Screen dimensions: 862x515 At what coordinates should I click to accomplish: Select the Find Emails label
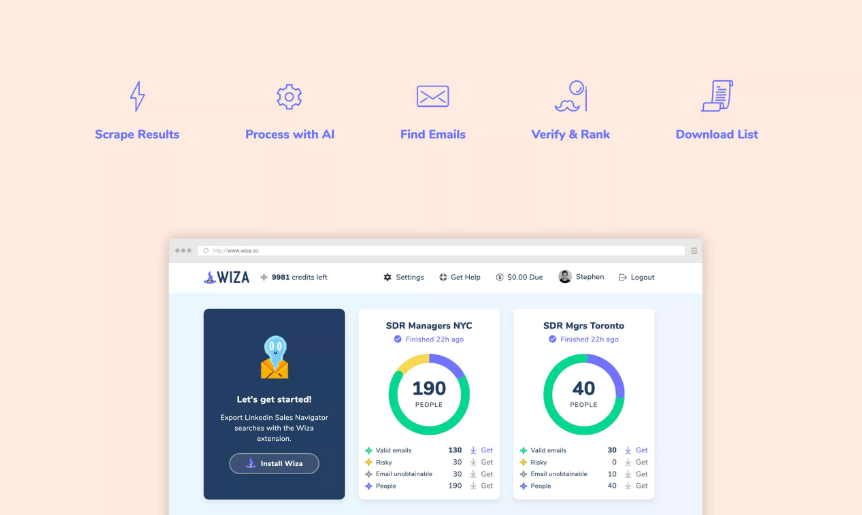[x=433, y=135]
